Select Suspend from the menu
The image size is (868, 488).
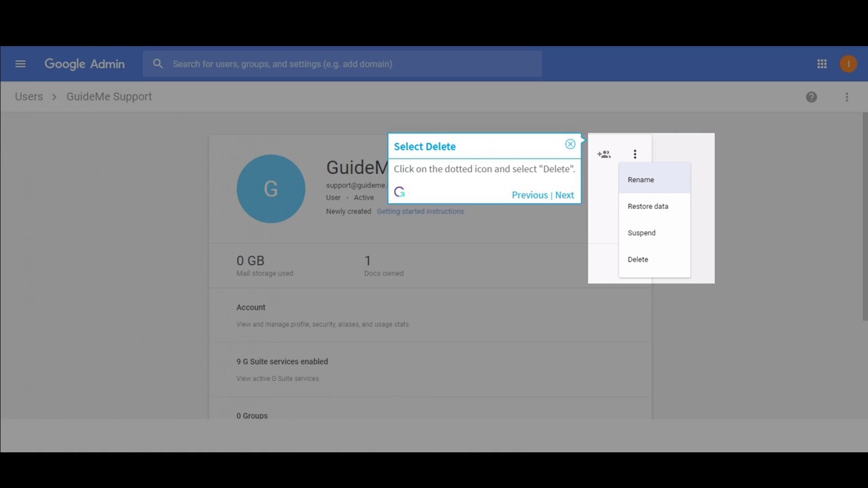[x=654, y=232]
